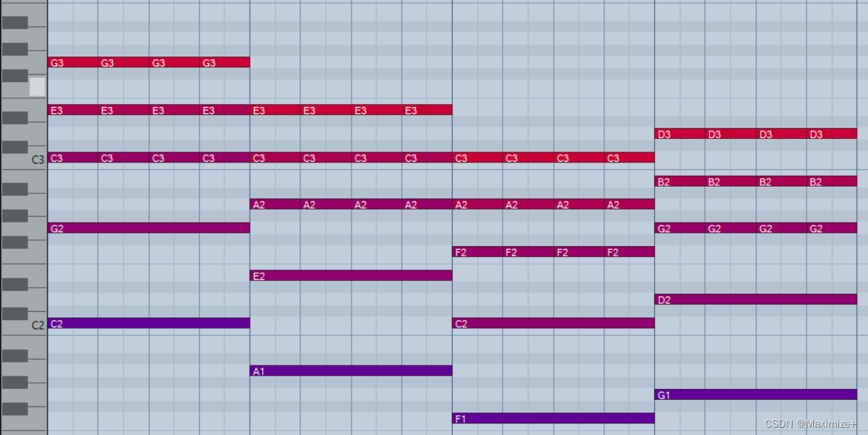Select the long F1 bass note

pos(554,418)
